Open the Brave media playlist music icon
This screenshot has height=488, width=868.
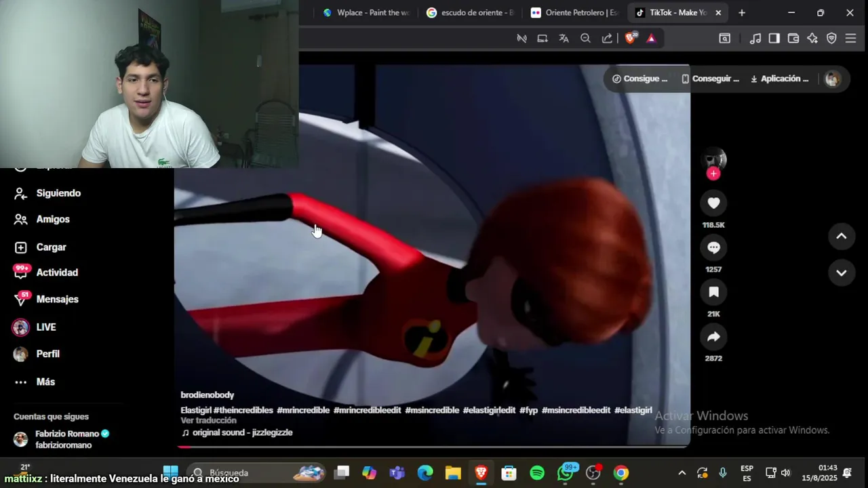point(755,39)
